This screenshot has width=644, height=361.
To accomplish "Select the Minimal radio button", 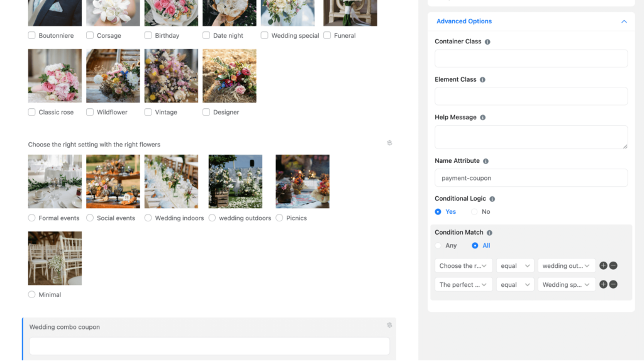I will click(31, 294).
